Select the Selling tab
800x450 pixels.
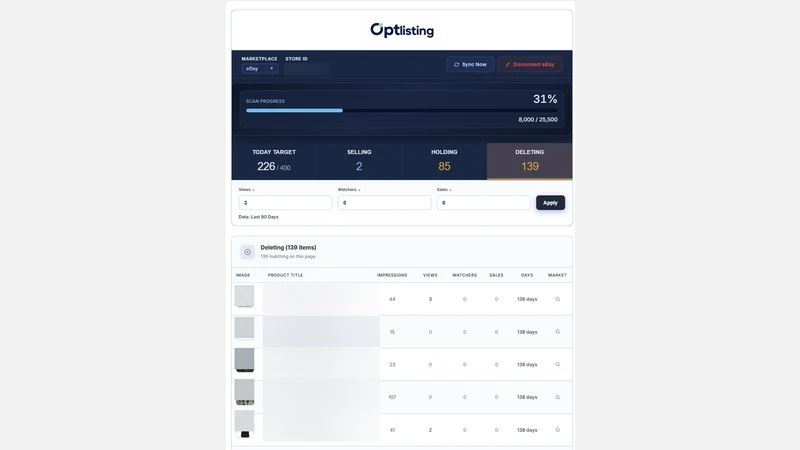pyautogui.click(x=359, y=161)
